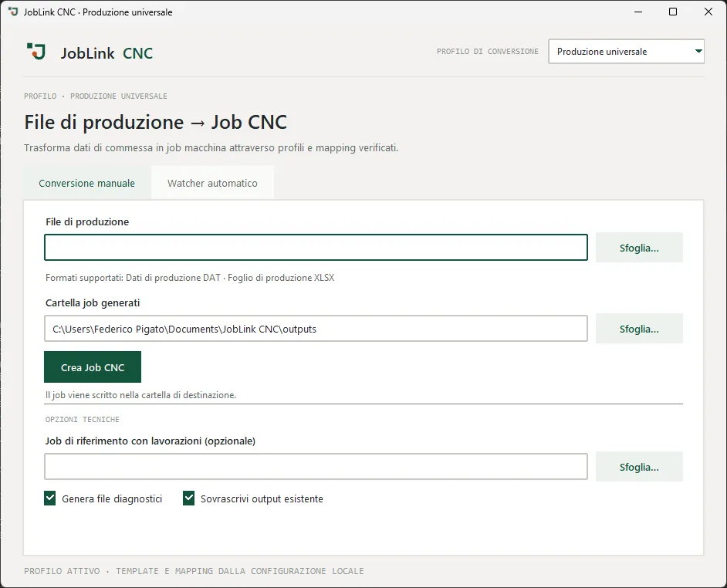The image size is (727, 588).
Task: Click the 'Trasforma dati di commessa' subtitle text
Action: (x=211, y=148)
